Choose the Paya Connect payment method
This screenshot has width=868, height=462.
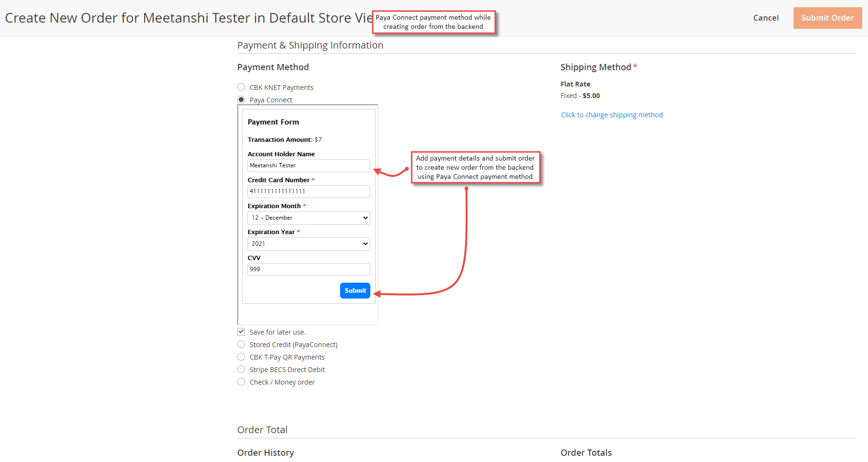(x=241, y=100)
